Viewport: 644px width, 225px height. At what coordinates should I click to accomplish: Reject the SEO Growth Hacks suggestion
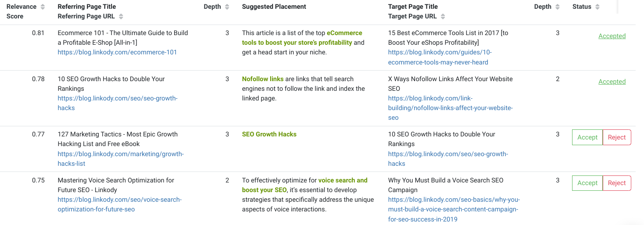[616, 137]
